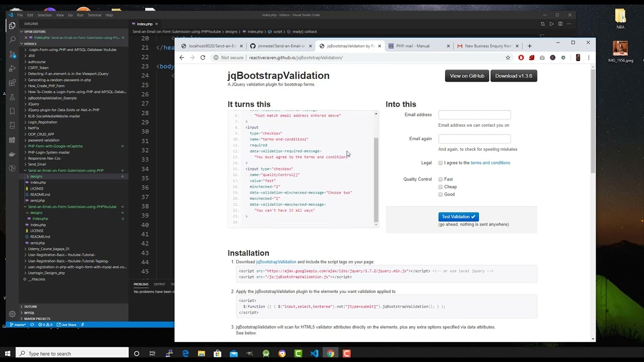Screen dimensions: 644x362
Task: Open the terms and conditions link
Action: tap(490, 163)
